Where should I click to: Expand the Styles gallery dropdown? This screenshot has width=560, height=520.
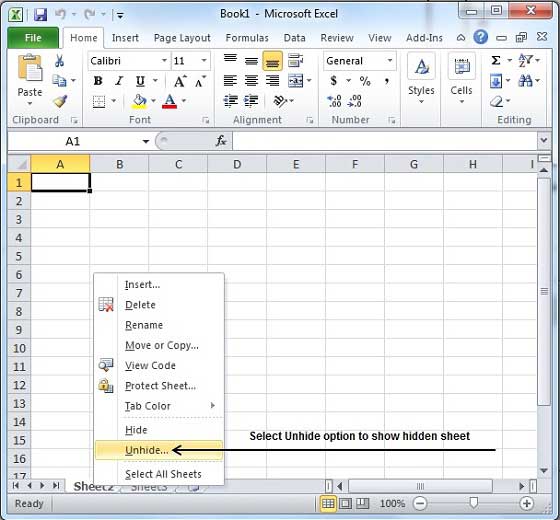coord(421,102)
